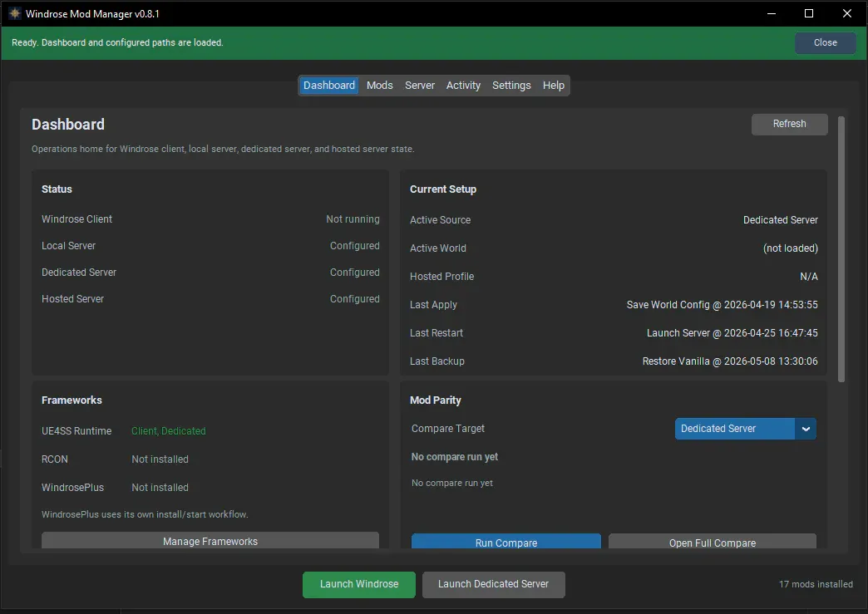Click the 'Hosted Server' status label
This screenshot has width=868, height=614.
click(72, 299)
